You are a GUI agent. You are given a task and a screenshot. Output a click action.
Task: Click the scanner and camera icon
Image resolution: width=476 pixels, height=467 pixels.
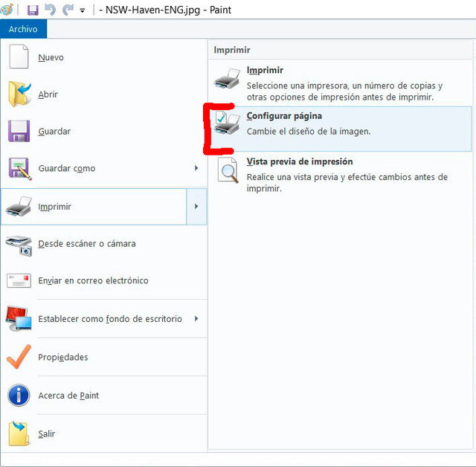pyautogui.click(x=19, y=245)
